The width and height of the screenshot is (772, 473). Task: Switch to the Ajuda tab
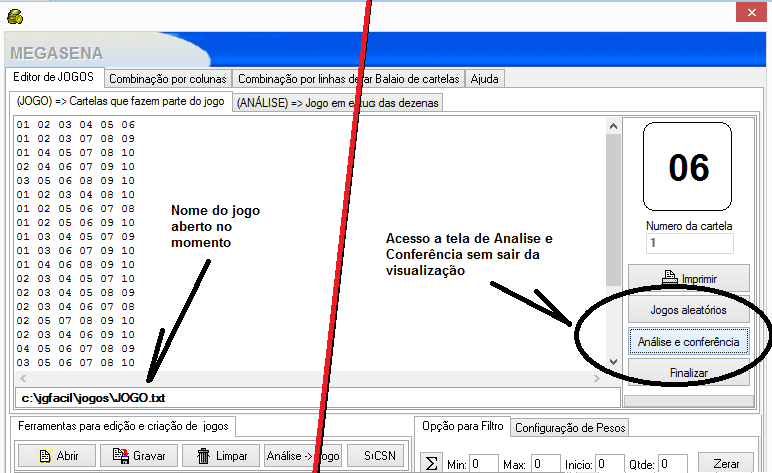pos(485,78)
